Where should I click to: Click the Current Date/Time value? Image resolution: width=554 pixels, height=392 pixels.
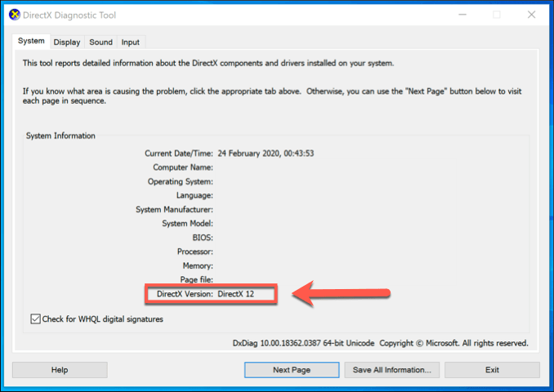pyautogui.click(x=266, y=154)
